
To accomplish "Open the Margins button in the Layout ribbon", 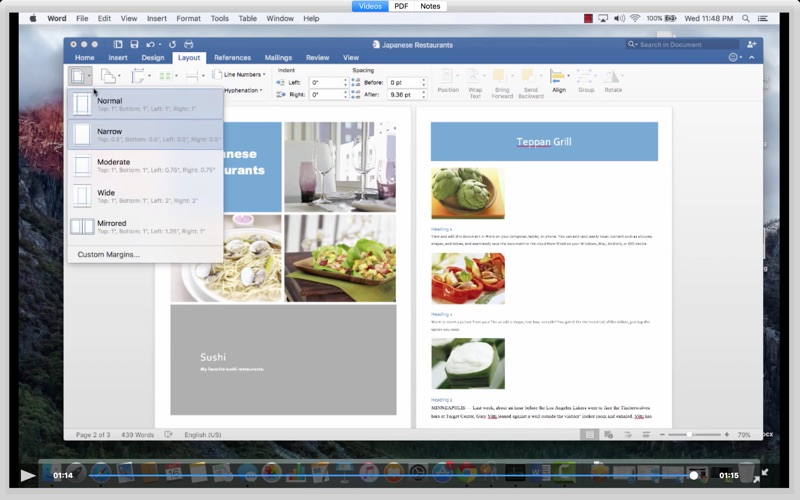I will tap(80, 77).
